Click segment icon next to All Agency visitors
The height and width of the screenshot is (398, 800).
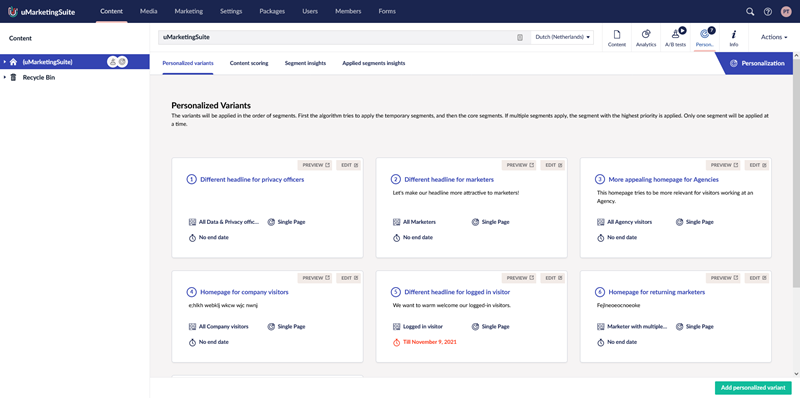point(601,222)
